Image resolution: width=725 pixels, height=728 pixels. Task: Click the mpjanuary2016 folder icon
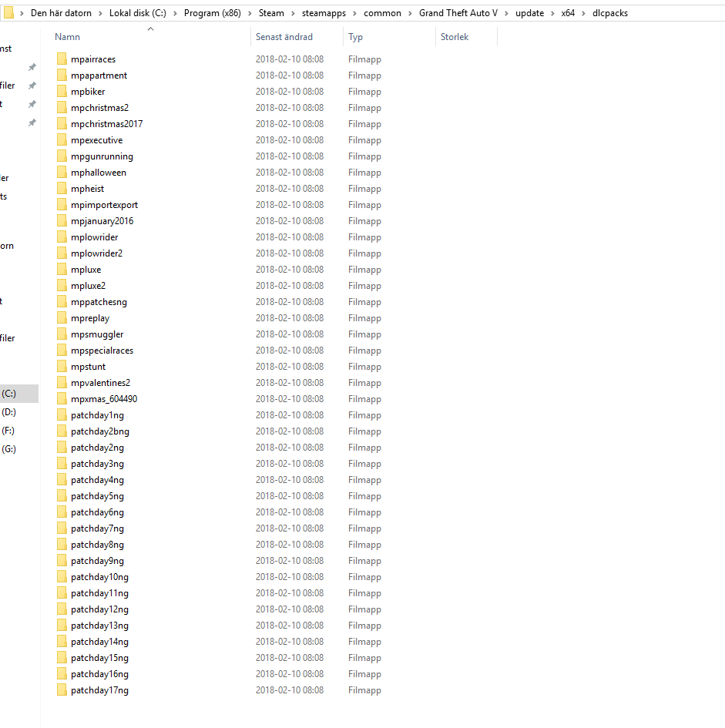click(62, 221)
